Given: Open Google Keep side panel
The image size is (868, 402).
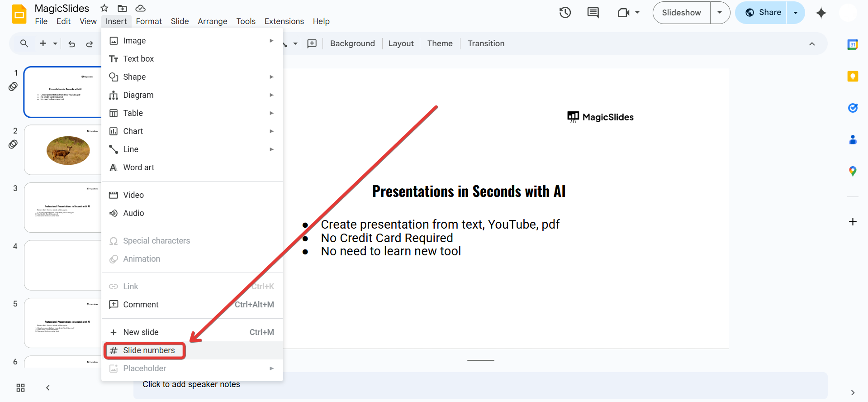Looking at the screenshot, I should pos(853,76).
